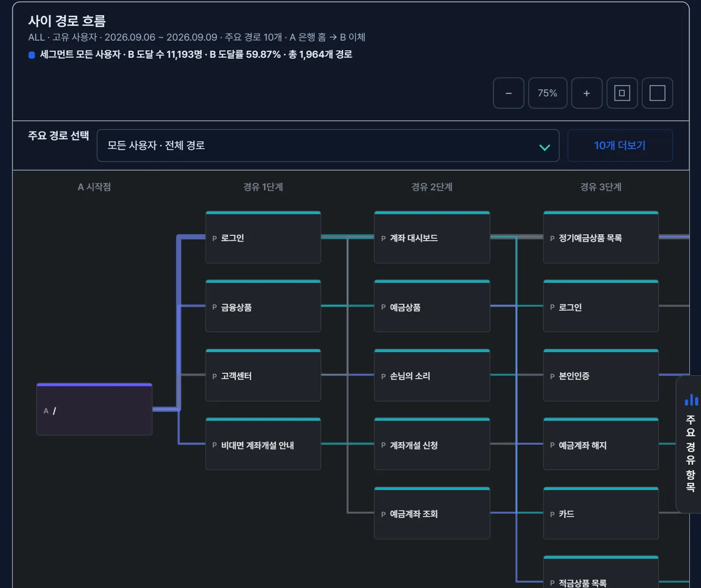Select the 로그인 node in 경유 3단계

(601, 306)
